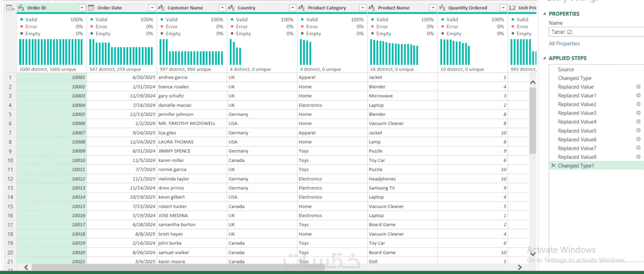Delete the Changed Type1 step using X
The width and height of the screenshot is (644, 274).
point(553,166)
